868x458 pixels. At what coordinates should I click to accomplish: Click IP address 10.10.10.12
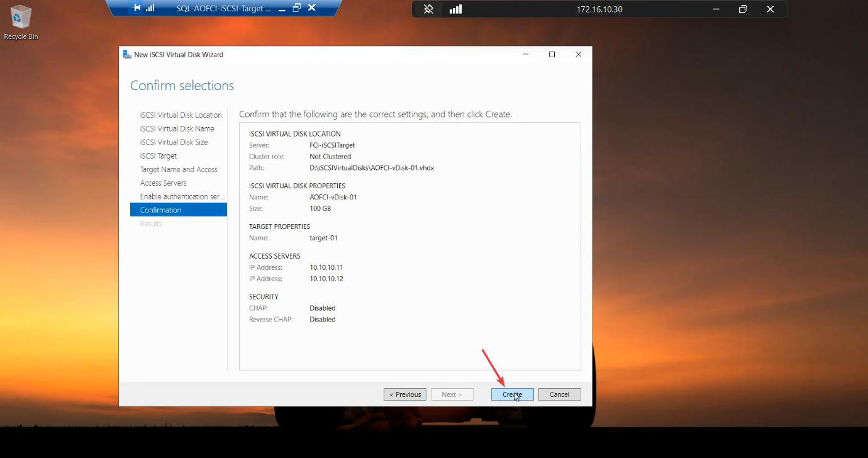point(326,279)
